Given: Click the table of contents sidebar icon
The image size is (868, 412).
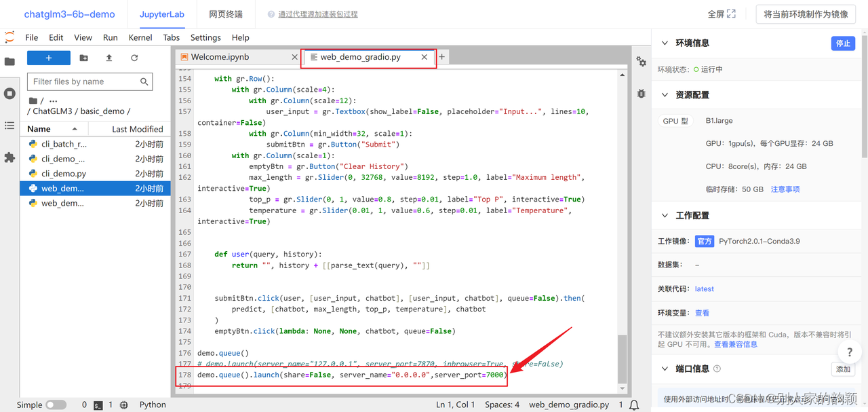Looking at the screenshot, I should coord(9,125).
